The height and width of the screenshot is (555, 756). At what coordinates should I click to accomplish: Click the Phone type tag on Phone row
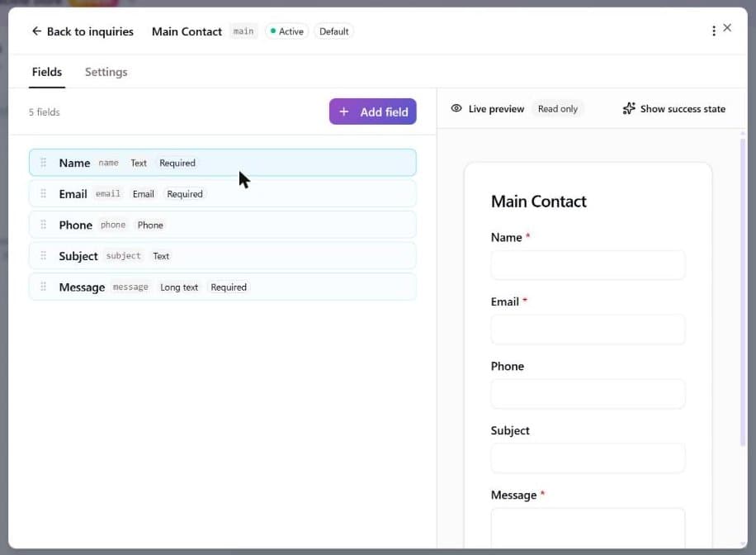click(x=150, y=225)
